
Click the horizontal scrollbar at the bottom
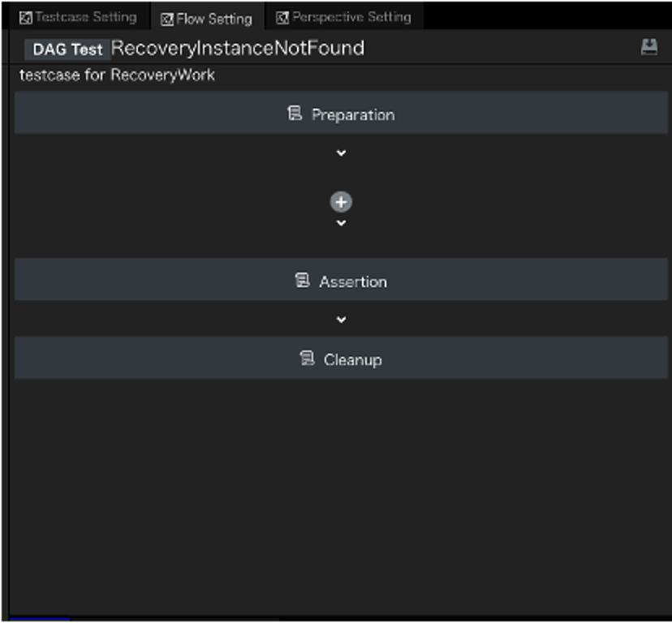[x=39, y=620]
